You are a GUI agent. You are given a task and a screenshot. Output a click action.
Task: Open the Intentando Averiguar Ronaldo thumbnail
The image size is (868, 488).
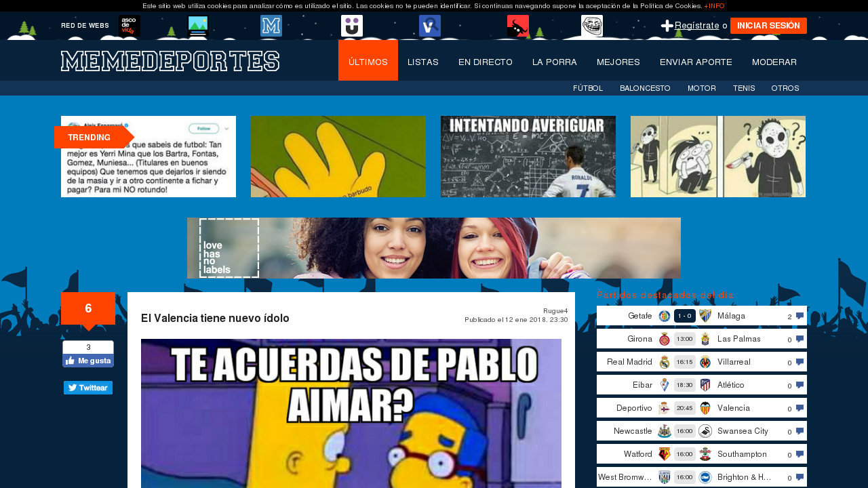[x=528, y=157]
